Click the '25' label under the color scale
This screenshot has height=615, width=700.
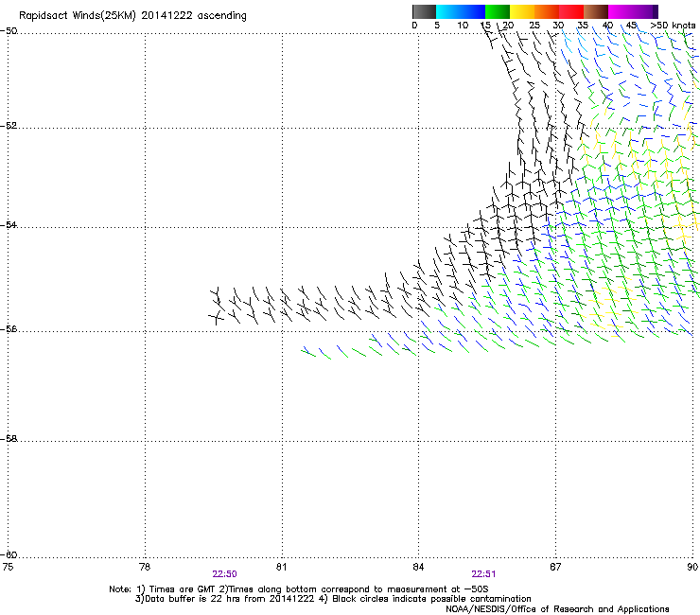[534, 26]
